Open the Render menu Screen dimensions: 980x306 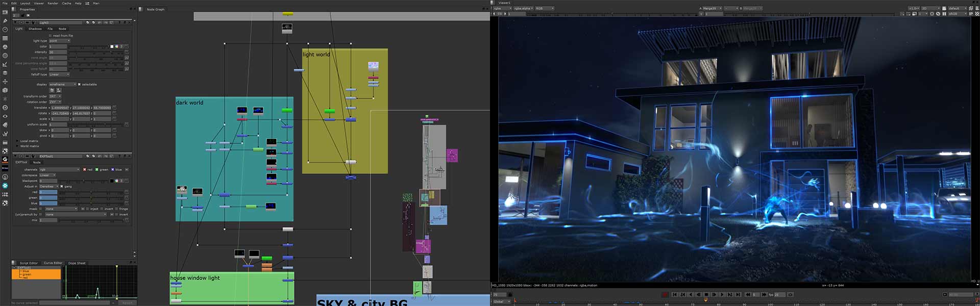point(53,3)
